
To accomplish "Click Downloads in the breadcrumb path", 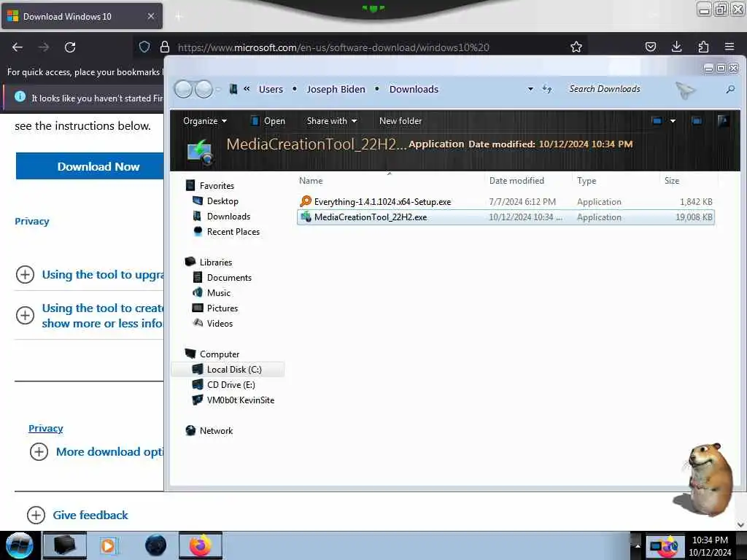I will pyautogui.click(x=414, y=89).
